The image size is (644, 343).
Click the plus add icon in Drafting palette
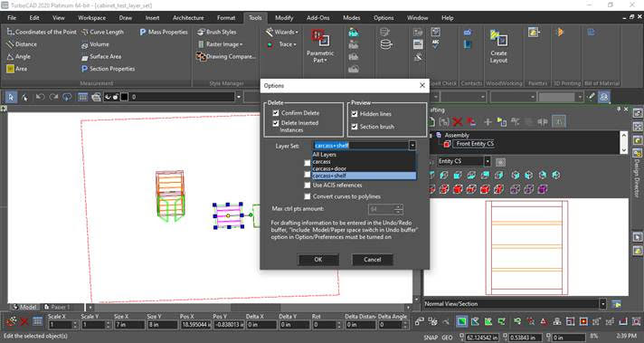488,121
